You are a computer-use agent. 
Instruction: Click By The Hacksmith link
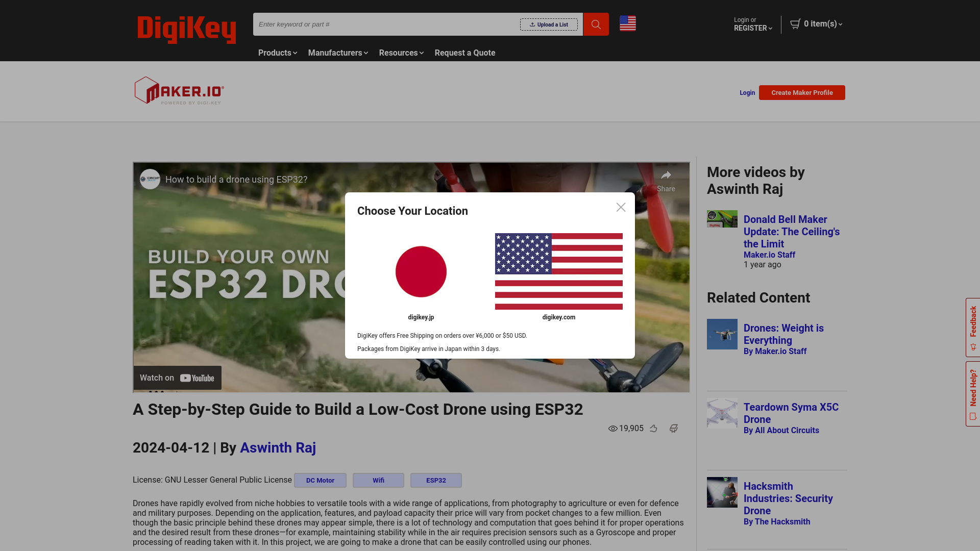777,522
